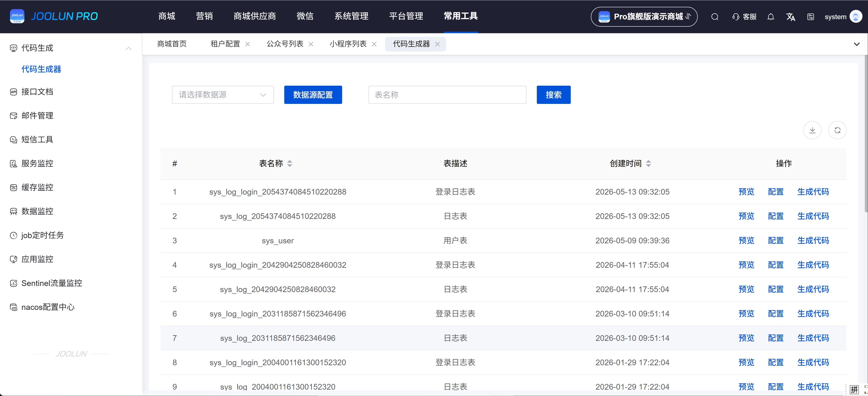The image size is (868, 396).
Task: Switch to the 租户配置 tab
Action: (225, 44)
